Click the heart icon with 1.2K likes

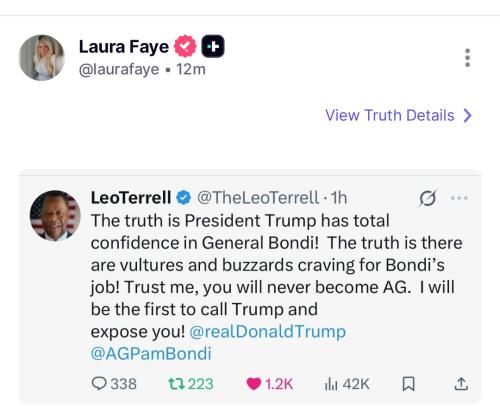tap(253, 384)
